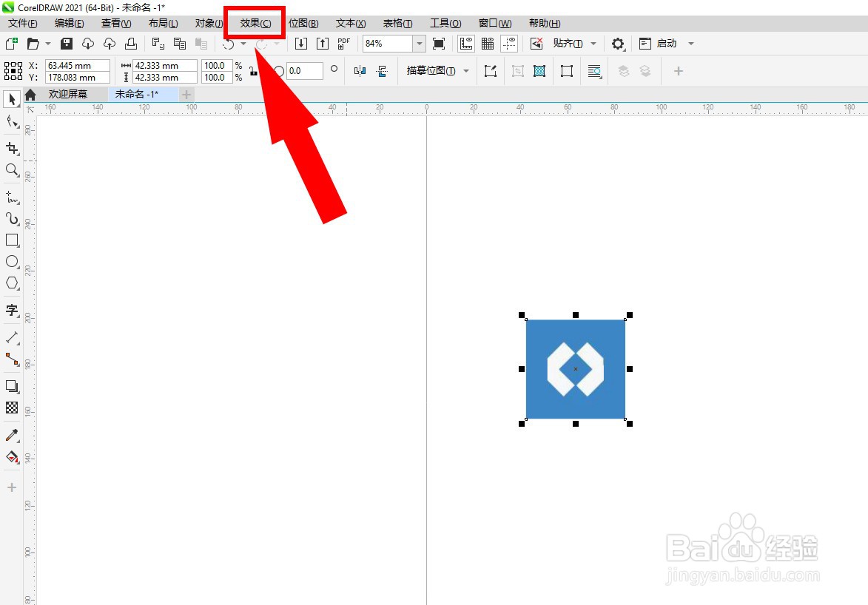
Task: Switch to the 未命名 -1* document tab
Action: (x=137, y=94)
